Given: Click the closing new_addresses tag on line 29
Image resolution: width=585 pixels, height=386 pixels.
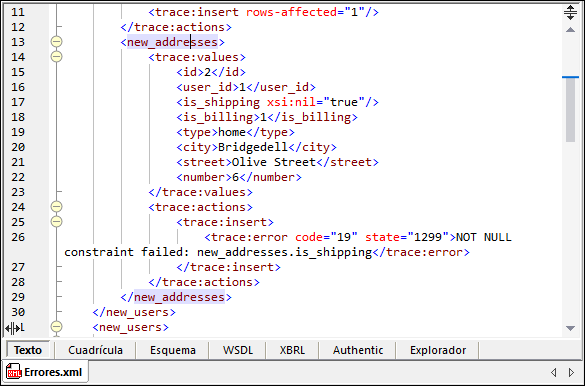Looking at the screenshot, I should [176, 297].
